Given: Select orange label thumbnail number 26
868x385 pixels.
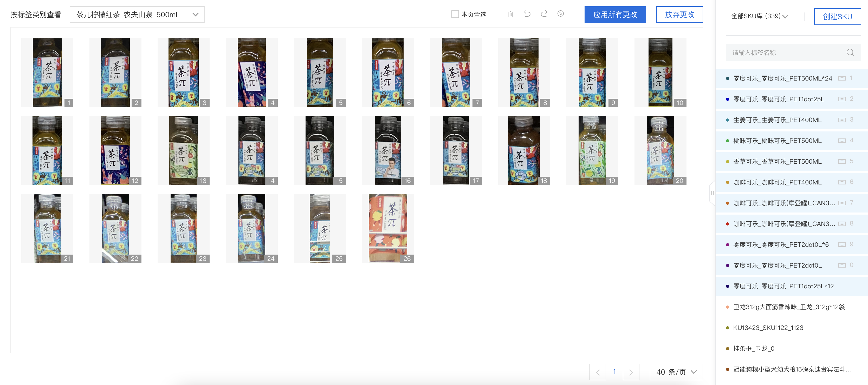Looking at the screenshot, I should click(x=388, y=228).
